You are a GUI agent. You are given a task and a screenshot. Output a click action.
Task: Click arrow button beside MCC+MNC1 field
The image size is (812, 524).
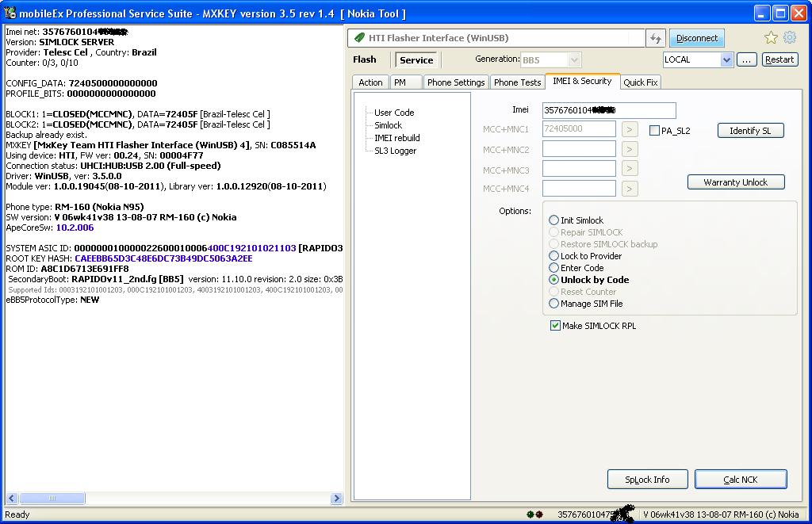coord(629,129)
